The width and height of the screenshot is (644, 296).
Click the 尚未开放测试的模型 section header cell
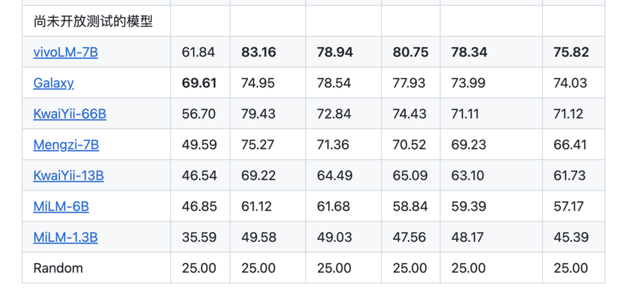click(x=93, y=22)
